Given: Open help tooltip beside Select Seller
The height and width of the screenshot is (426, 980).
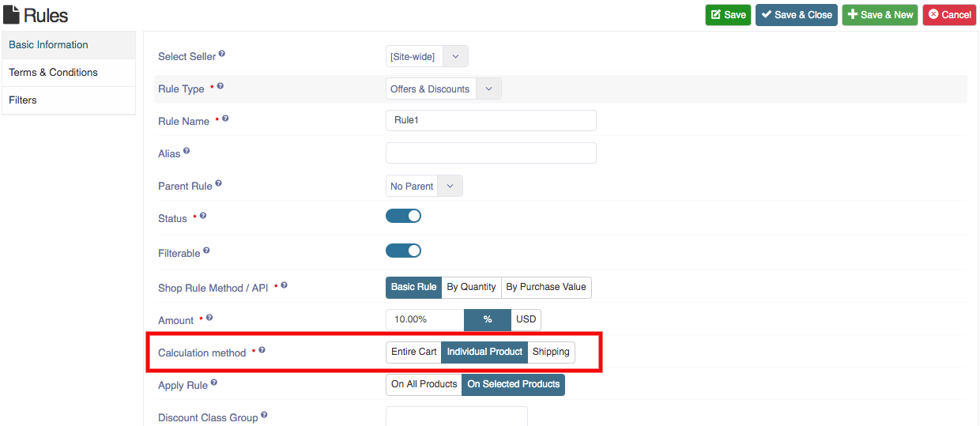Looking at the screenshot, I should pos(222,54).
